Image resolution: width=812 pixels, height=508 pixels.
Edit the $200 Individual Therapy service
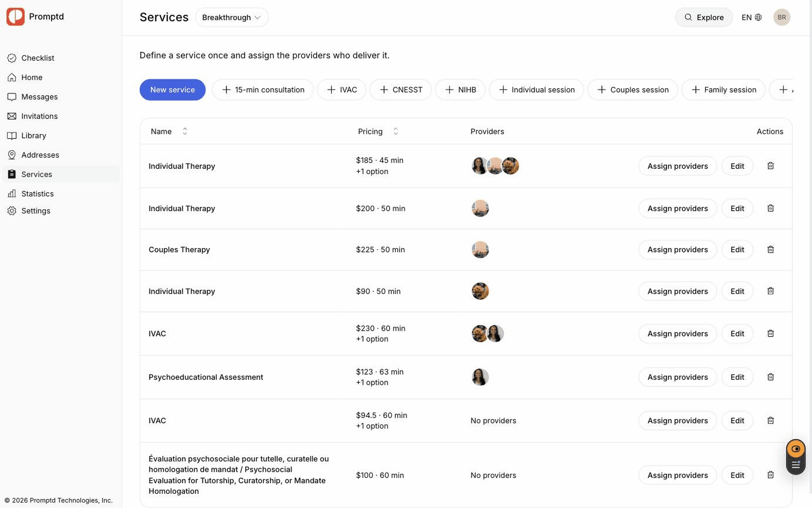click(737, 208)
